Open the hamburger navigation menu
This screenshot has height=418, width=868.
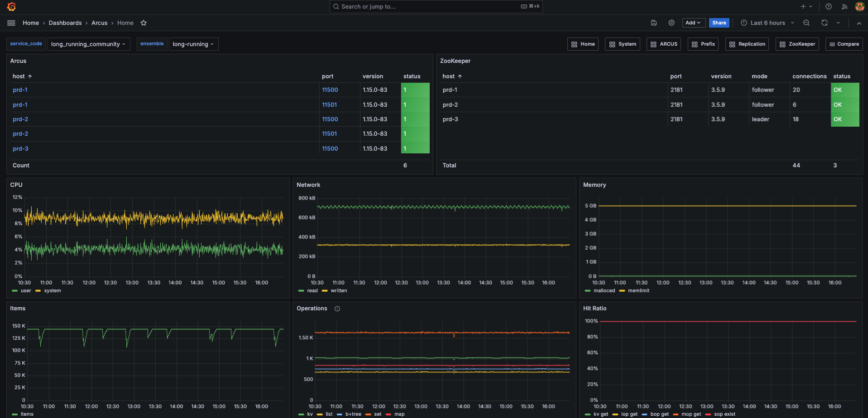(x=11, y=23)
